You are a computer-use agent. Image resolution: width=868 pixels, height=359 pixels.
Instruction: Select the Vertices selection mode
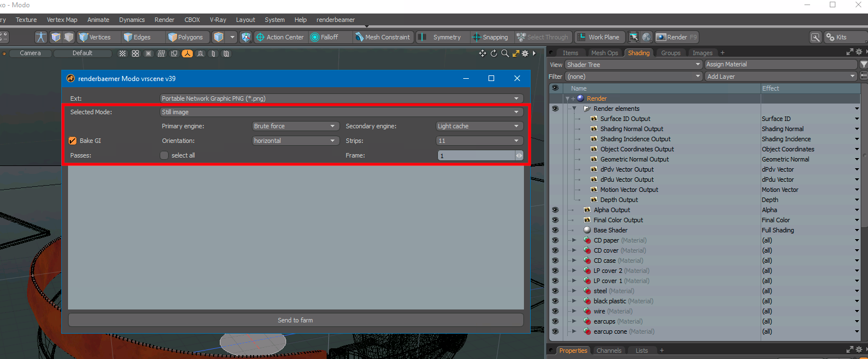pyautogui.click(x=98, y=37)
